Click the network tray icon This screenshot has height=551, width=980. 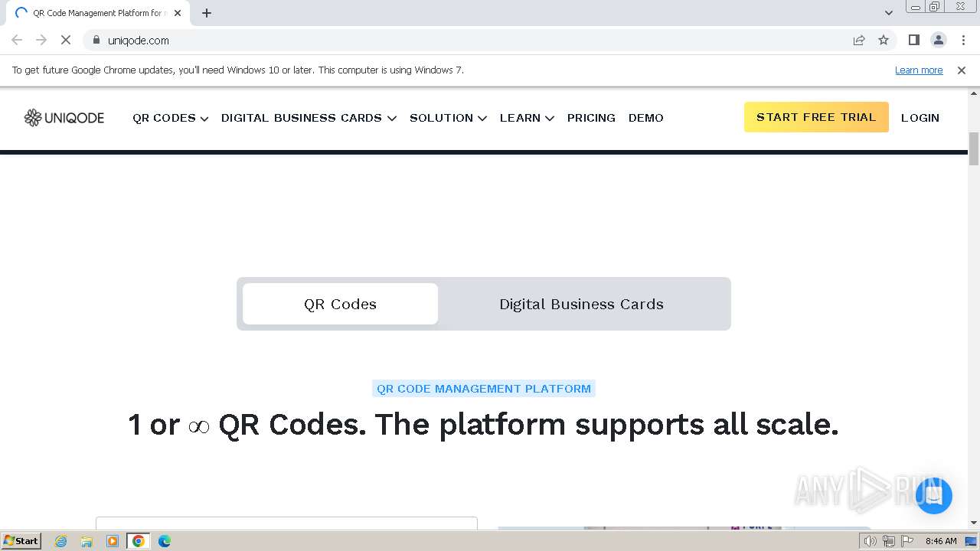889,541
